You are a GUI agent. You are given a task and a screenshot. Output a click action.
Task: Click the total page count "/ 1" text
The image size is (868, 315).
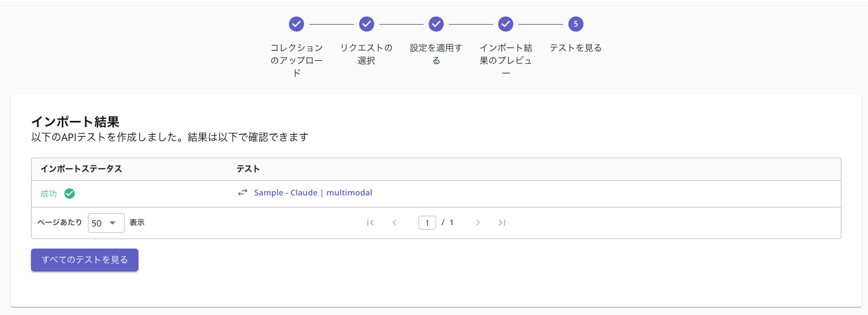448,223
